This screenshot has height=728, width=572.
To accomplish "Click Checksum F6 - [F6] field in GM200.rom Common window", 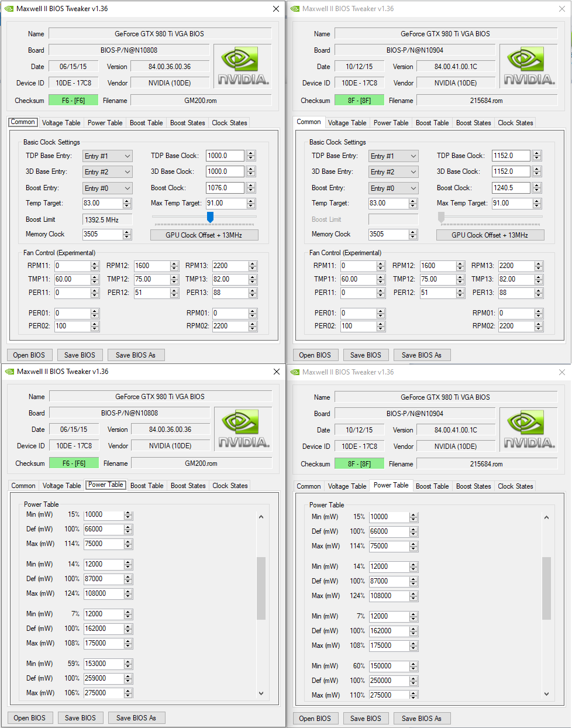I will click(73, 101).
